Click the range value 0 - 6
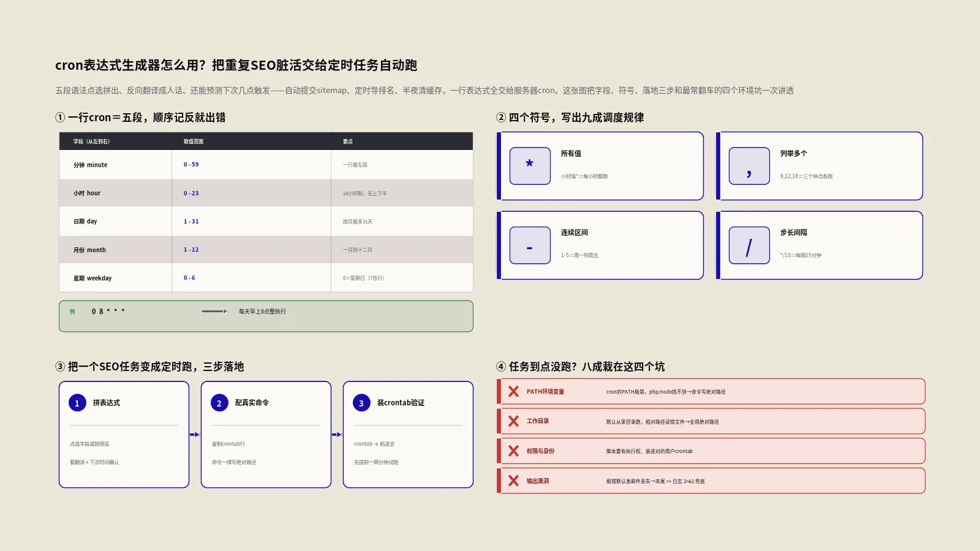The height and width of the screenshot is (551, 980). point(189,278)
